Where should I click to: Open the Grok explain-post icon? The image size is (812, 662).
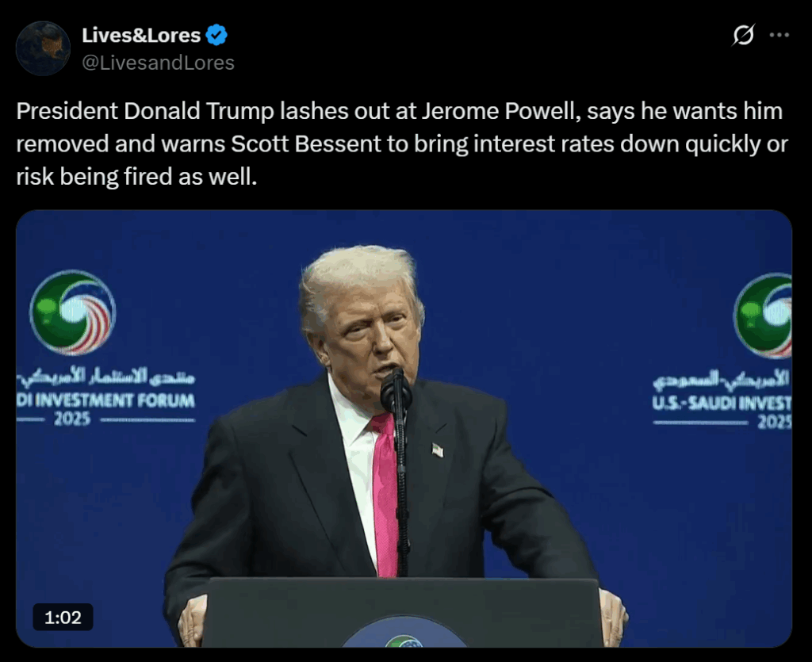[x=743, y=35]
